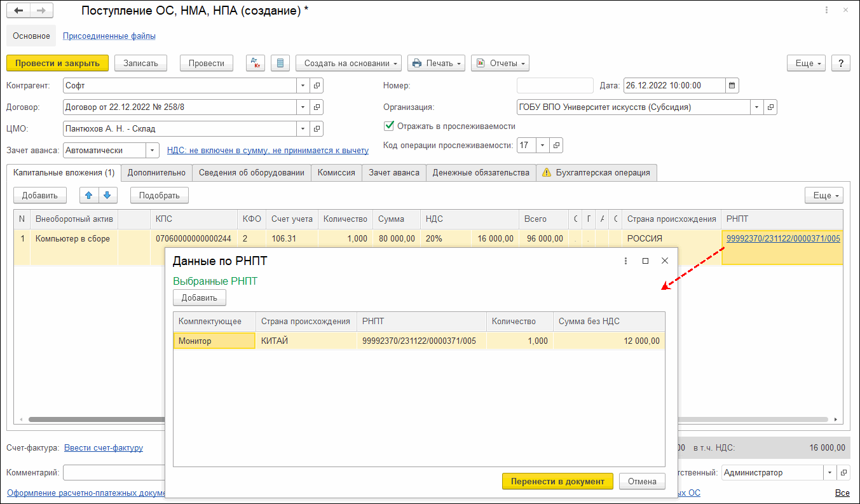This screenshot has width=860, height=504.
Task: Click the document structure list icon
Action: click(x=281, y=63)
